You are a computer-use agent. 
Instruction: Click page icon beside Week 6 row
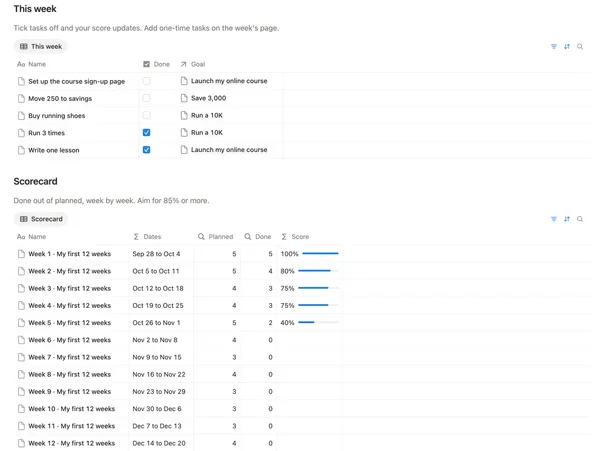point(21,340)
